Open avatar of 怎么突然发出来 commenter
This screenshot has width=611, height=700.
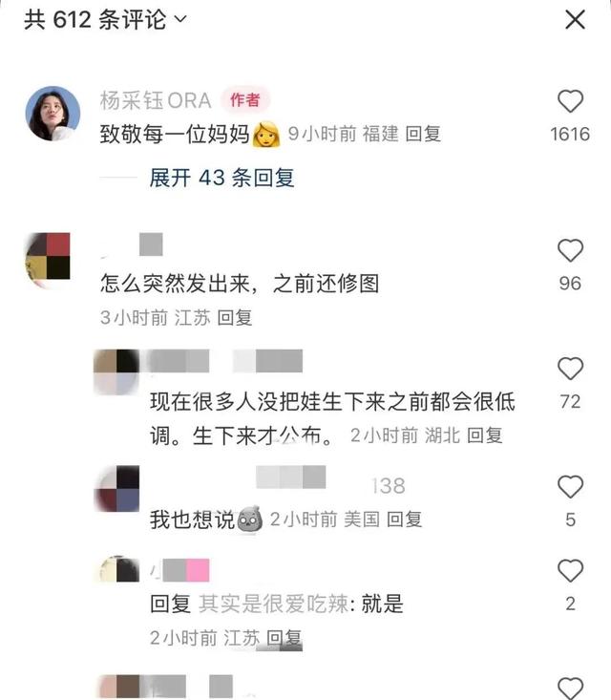[x=48, y=259]
